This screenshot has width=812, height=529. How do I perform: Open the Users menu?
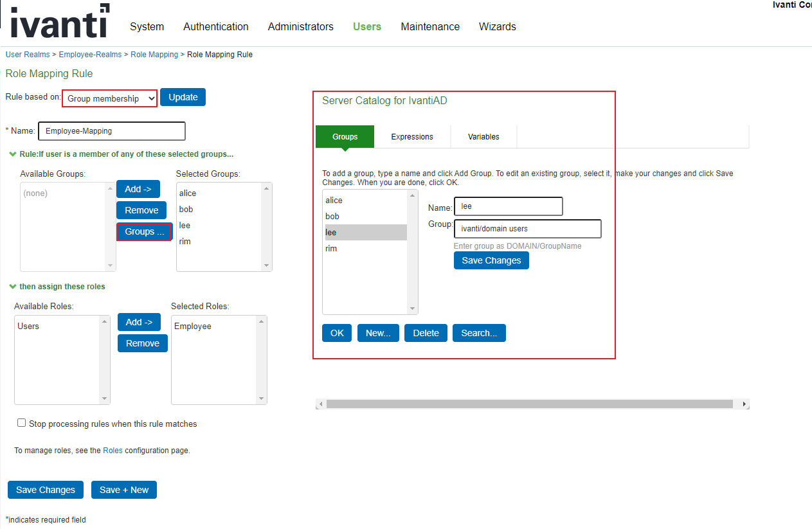pos(366,27)
